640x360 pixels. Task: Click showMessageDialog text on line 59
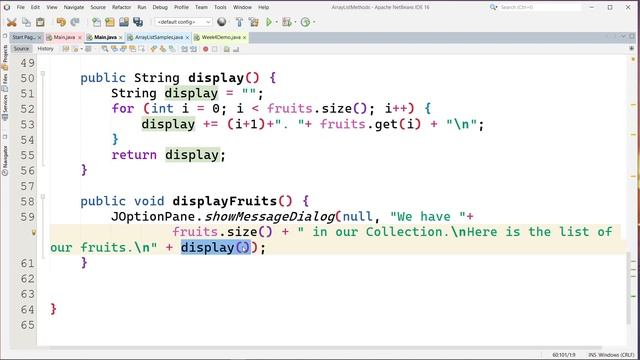270,216
